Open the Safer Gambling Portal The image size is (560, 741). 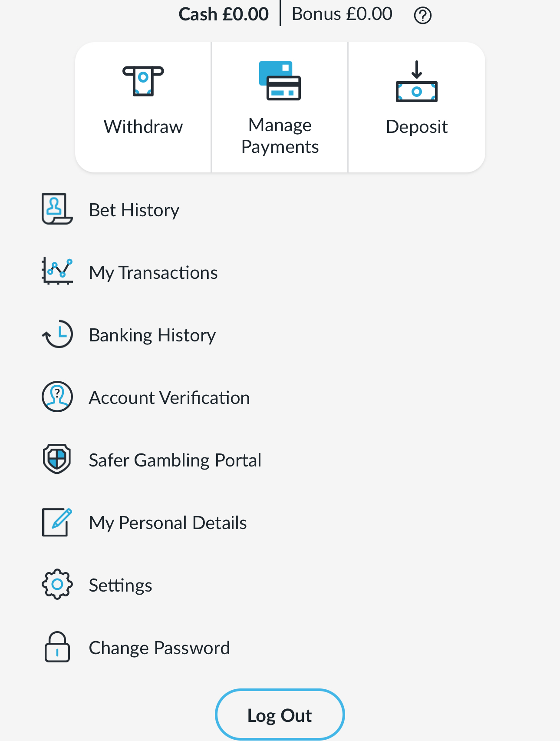pyautogui.click(x=175, y=459)
